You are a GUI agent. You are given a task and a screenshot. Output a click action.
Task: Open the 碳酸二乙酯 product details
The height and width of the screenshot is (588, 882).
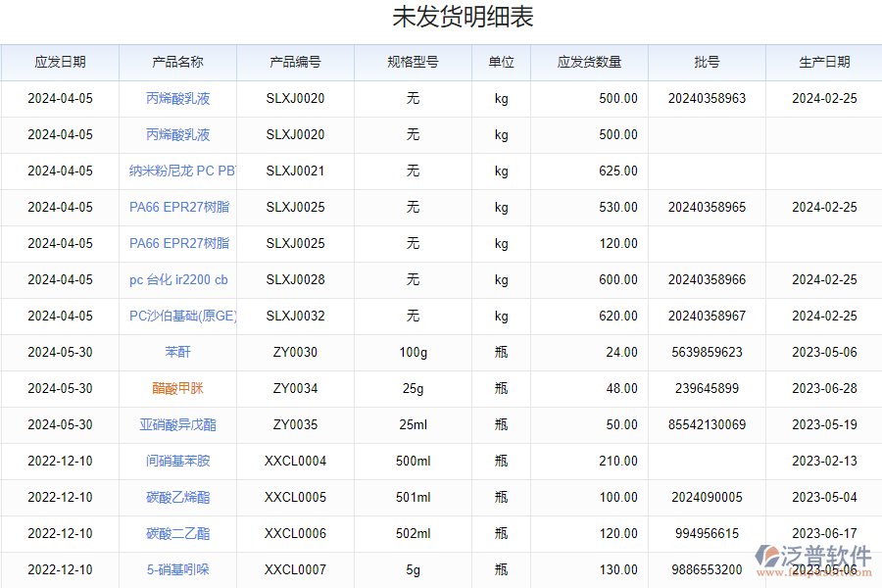point(176,533)
